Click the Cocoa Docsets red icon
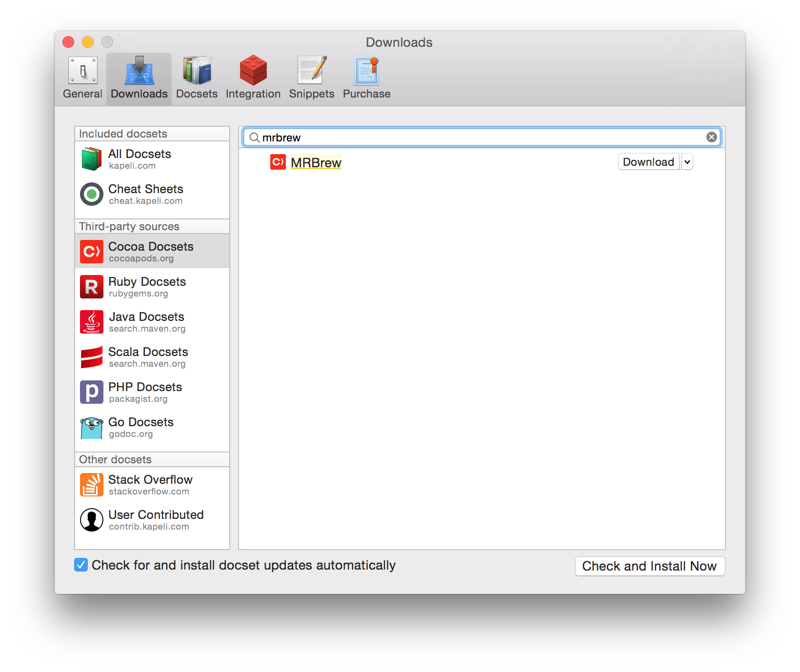The image size is (800, 672). click(x=92, y=252)
